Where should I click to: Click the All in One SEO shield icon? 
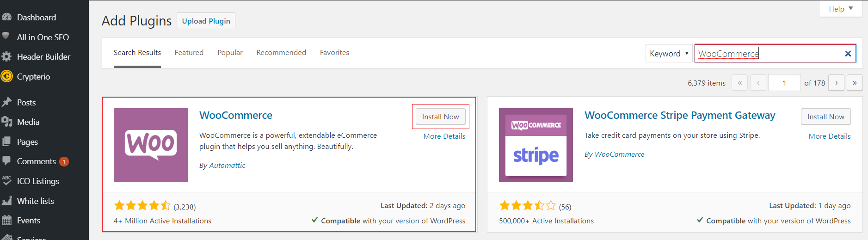point(6,36)
